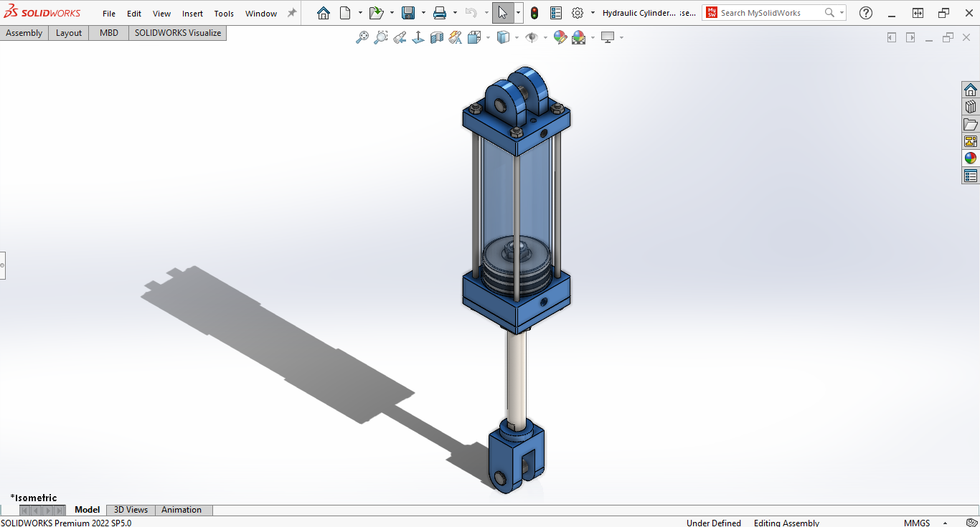Open View Settings monitor icon
This screenshot has height=527, width=980.
pyautogui.click(x=608, y=37)
